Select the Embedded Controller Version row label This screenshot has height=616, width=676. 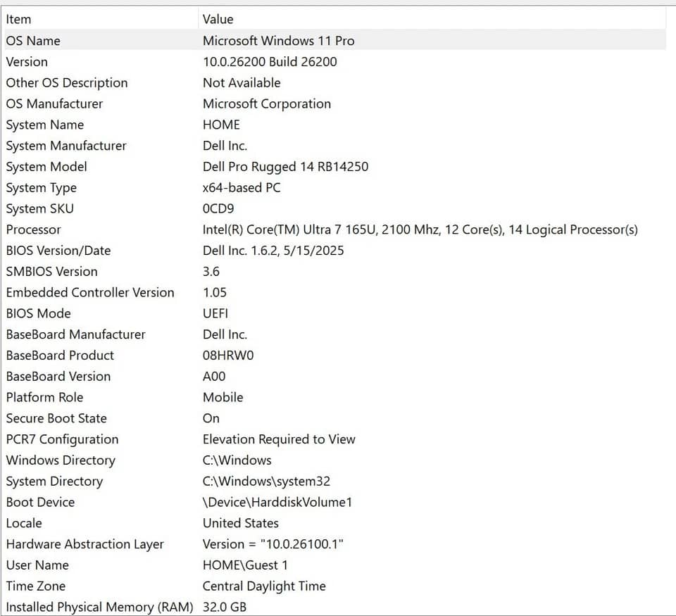coord(90,292)
